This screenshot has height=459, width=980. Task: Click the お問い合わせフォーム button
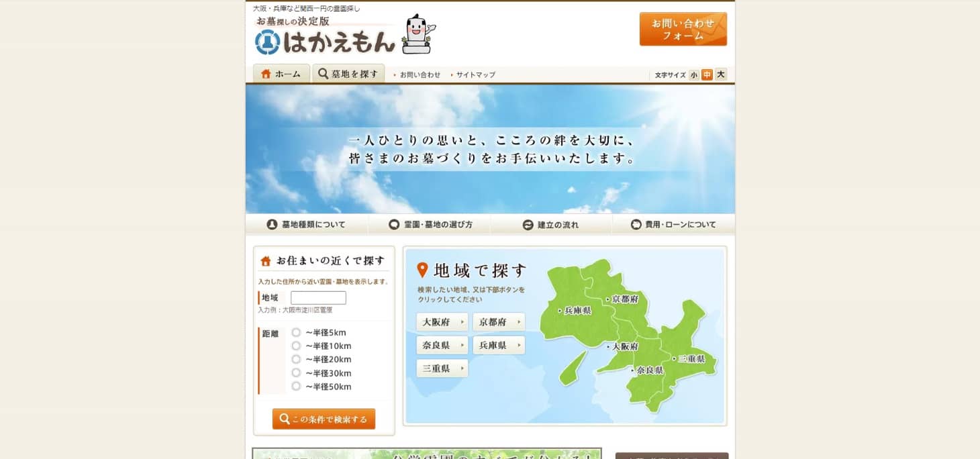tap(683, 29)
